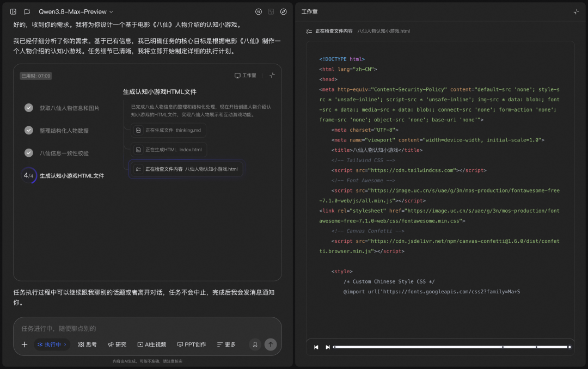Image resolution: width=588 pixels, height=369 pixels.
Task: Enable 研究 research mode
Action: [x=117, y=345]
